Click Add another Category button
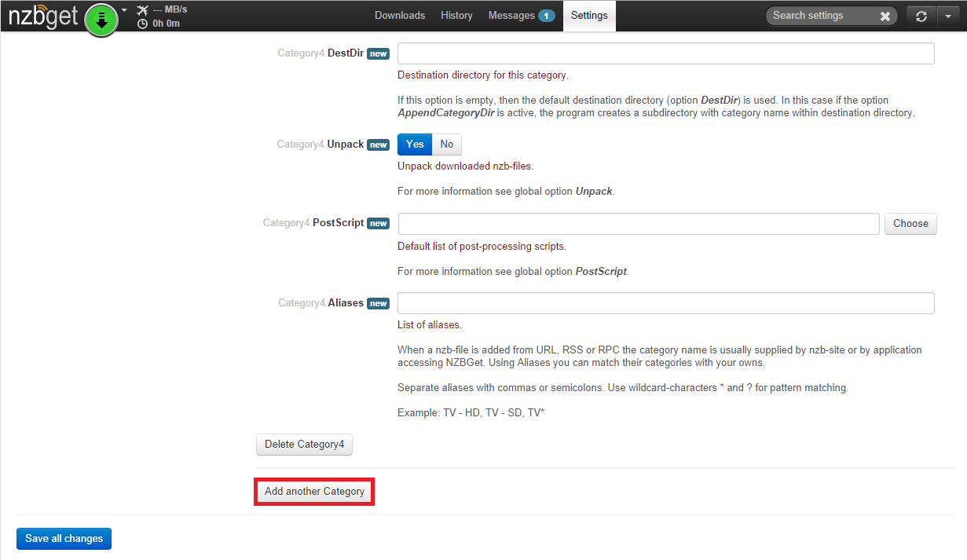967x560 pixels. tap(314, 492)
